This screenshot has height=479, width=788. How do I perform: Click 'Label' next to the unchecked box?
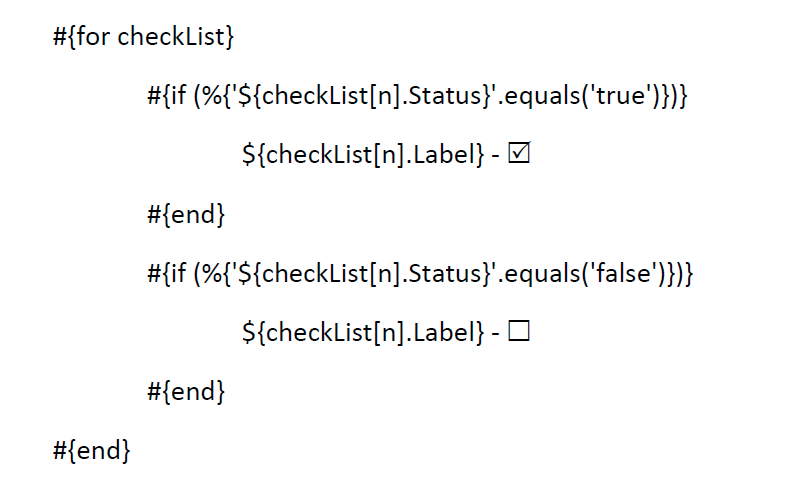[439, 332]
